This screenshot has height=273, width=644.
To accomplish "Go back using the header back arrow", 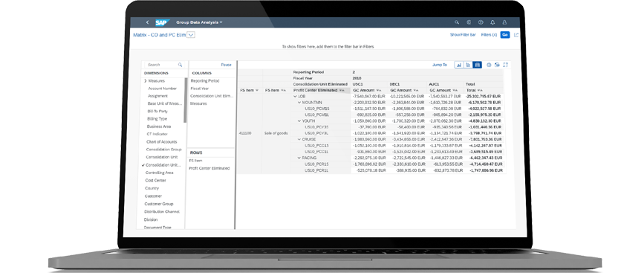I will [148, 22].
